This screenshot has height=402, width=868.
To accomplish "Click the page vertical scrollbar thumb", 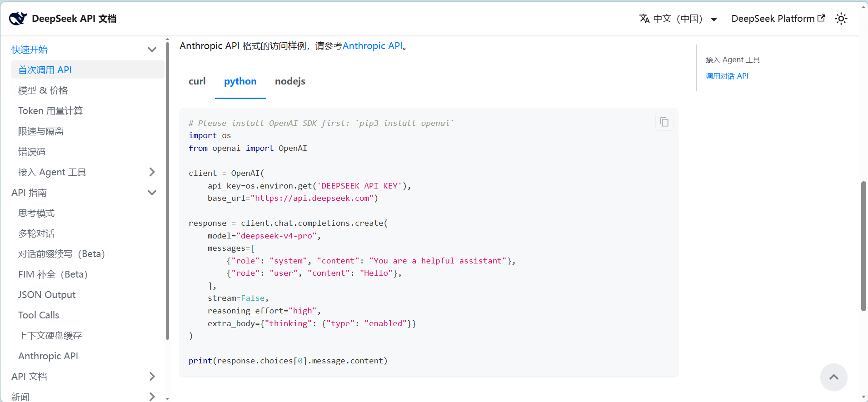I will pyautogui.click(x=863, y=246).
